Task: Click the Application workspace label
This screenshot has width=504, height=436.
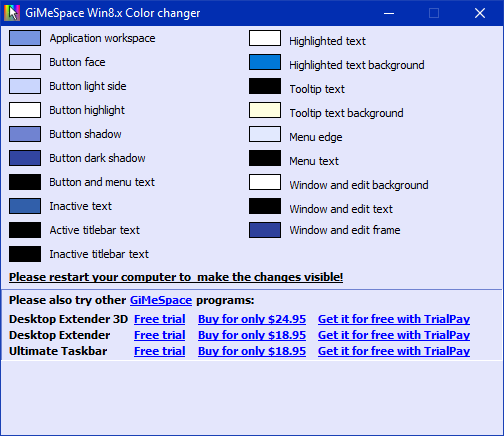Action: click(102, 38)
